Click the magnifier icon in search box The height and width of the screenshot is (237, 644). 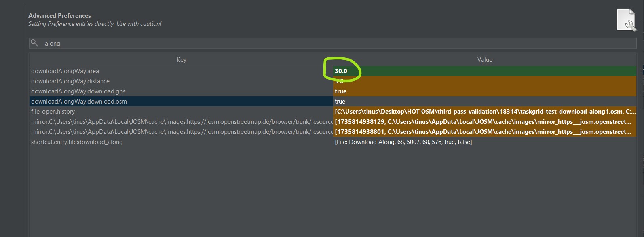34,43
